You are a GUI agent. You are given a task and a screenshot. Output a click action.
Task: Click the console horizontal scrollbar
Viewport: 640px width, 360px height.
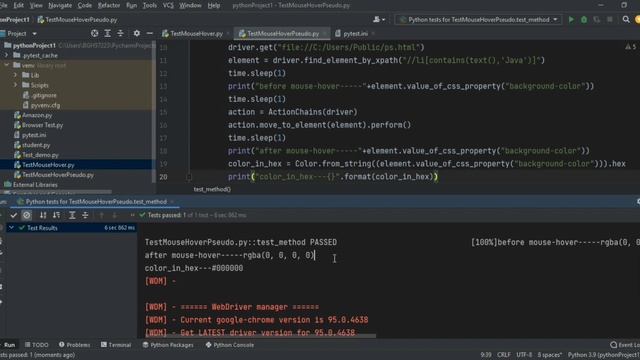[x=260, y=336]
